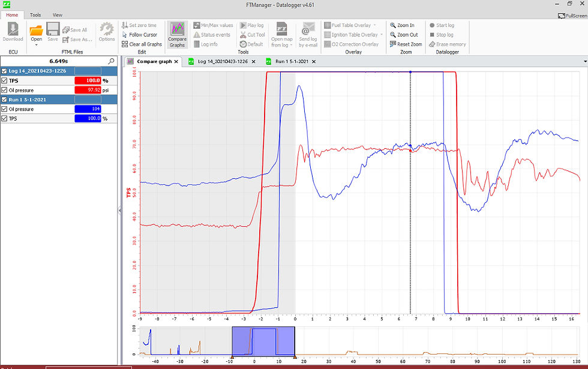Select the Cut Tool scissors
588x369 pixels.
pos(253,35)
